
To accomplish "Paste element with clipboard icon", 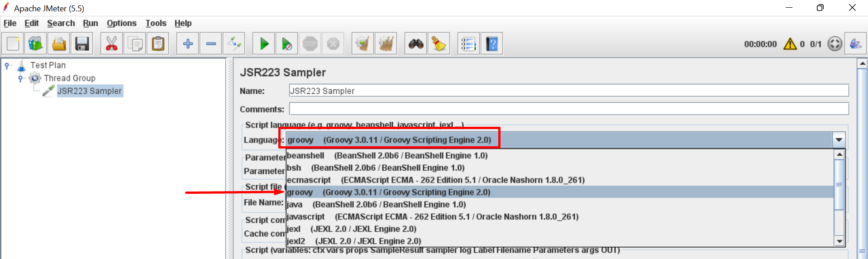I will tap(158, 44).
